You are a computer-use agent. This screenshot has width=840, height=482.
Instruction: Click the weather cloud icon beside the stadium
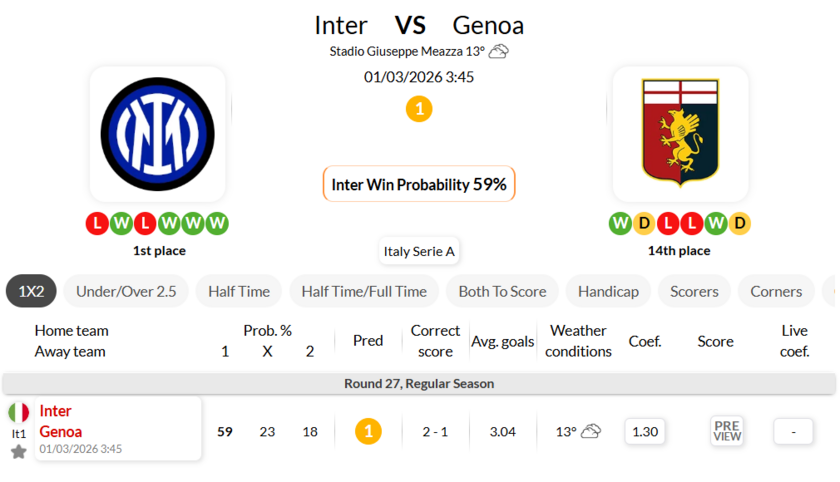tap(498, 51)
